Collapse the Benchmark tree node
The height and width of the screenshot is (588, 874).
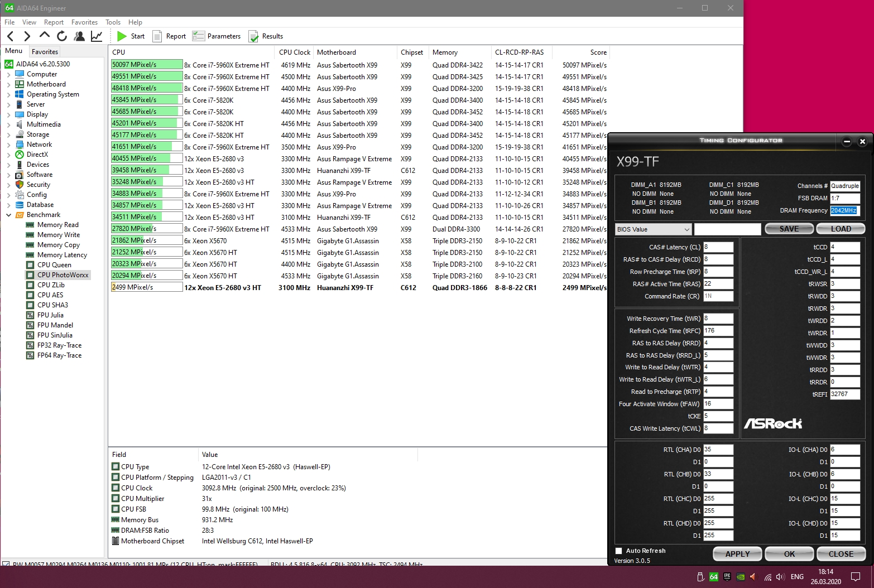pos(8,215)
